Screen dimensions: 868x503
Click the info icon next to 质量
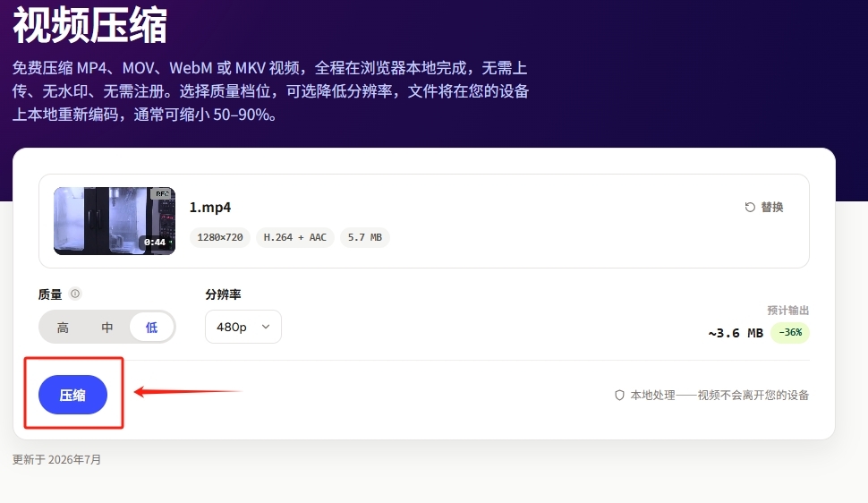click(75, 294)
